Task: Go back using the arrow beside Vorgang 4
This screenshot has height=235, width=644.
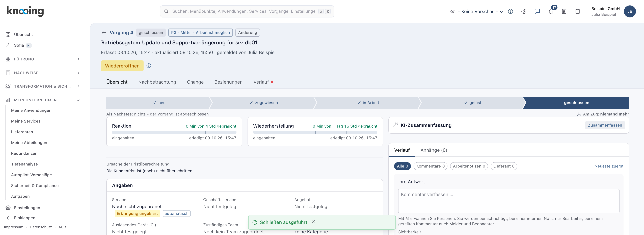Action: (104, 33)
